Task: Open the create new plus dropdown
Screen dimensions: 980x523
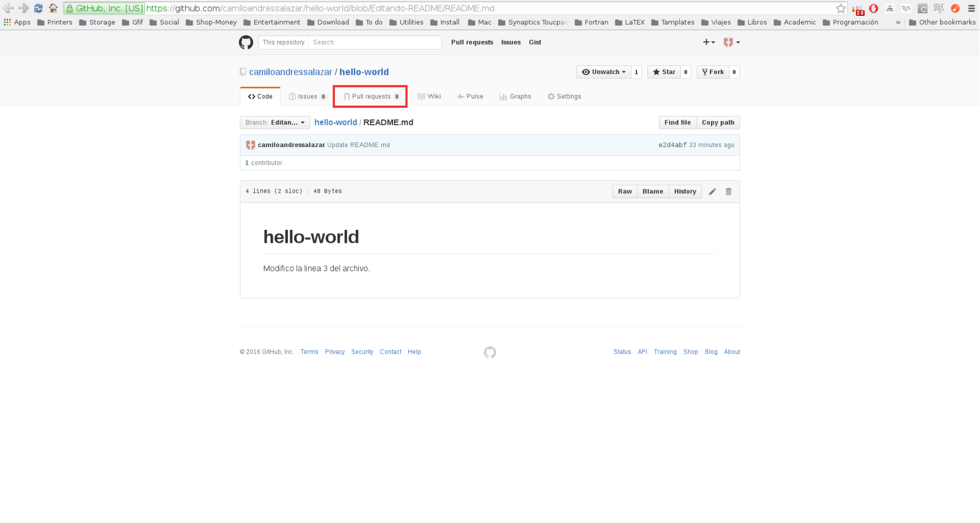Action: tap(709, 42)
